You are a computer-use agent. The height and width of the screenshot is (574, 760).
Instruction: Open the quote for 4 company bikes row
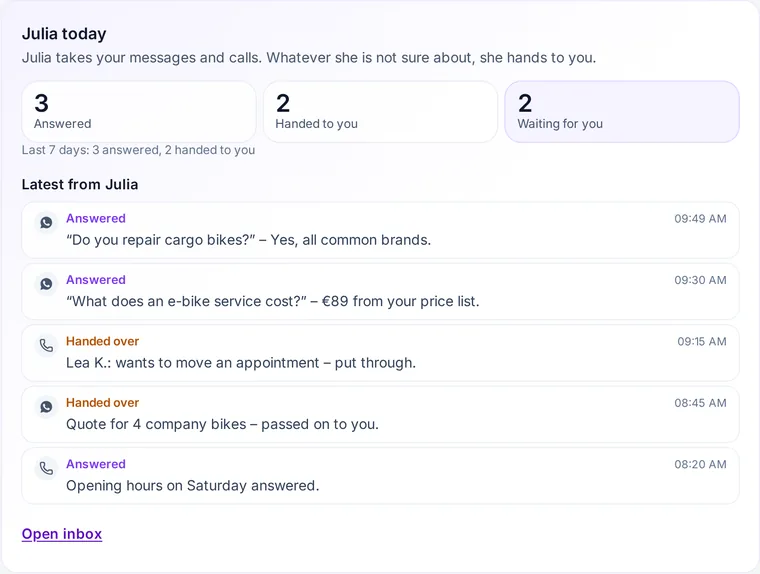pyautogui.click(x=380, y=415)
